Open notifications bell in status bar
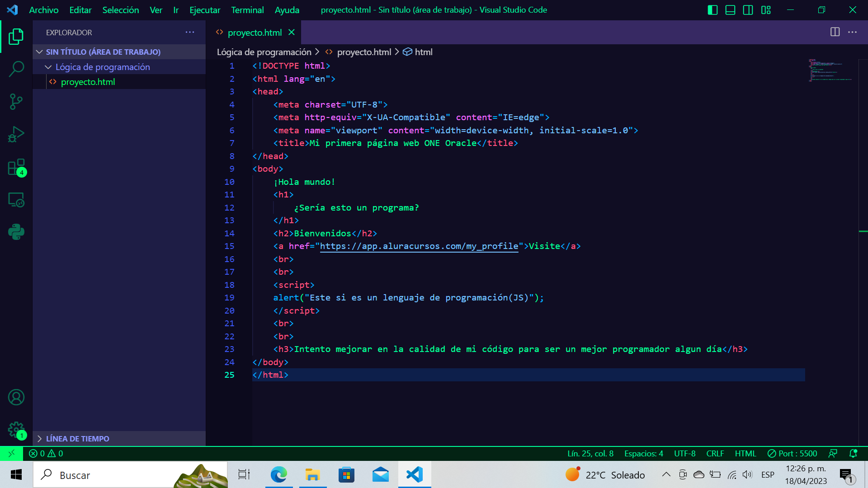The height and width of the screenshot is (488, 868). point(853,453)
